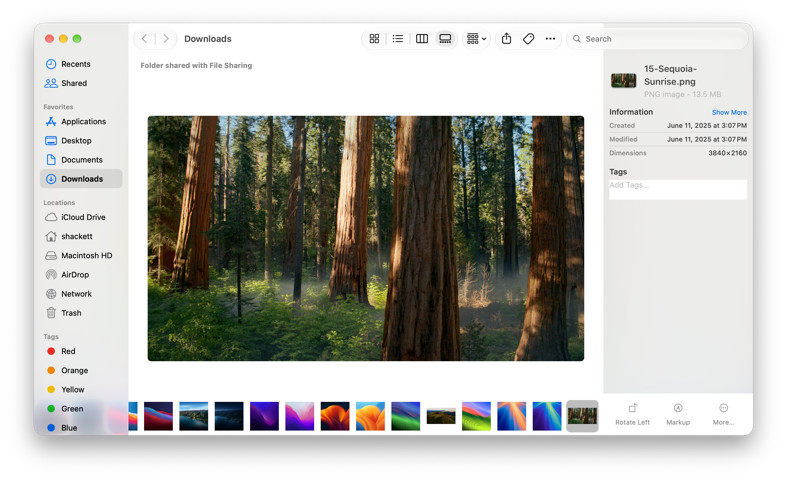Click the More... quick actions button
The height and width of the screenshot is (480, 787).
pos(723,415)
